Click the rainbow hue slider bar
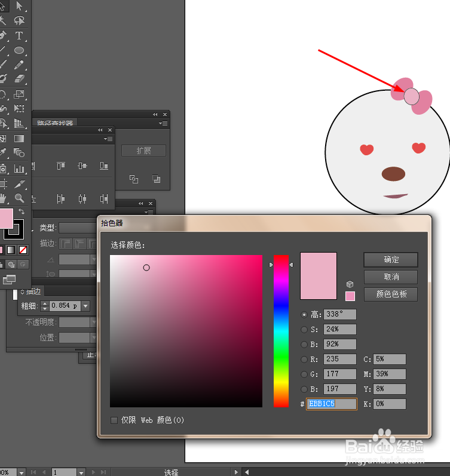450x476 pixels. (281, 331)
